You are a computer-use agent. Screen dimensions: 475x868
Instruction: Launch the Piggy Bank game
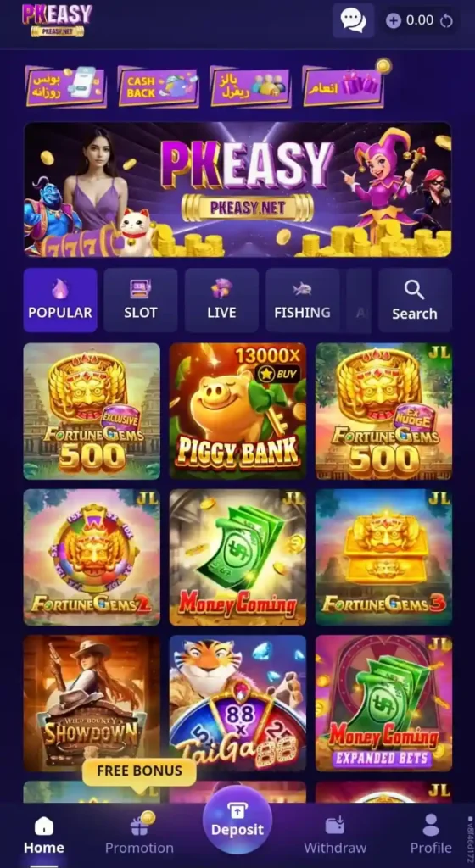(x=237, y=411)
